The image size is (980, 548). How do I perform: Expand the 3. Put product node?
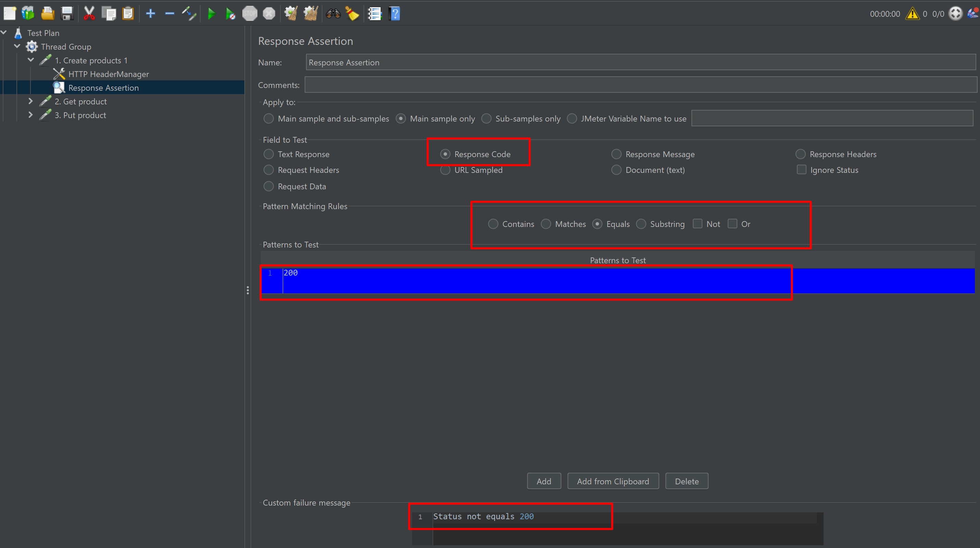tap(30, 115)
